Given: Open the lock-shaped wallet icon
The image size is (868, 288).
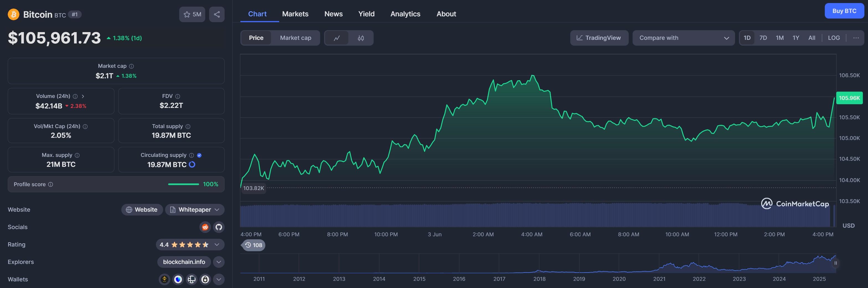Looking at the screenshot, I should pos(205,279).
